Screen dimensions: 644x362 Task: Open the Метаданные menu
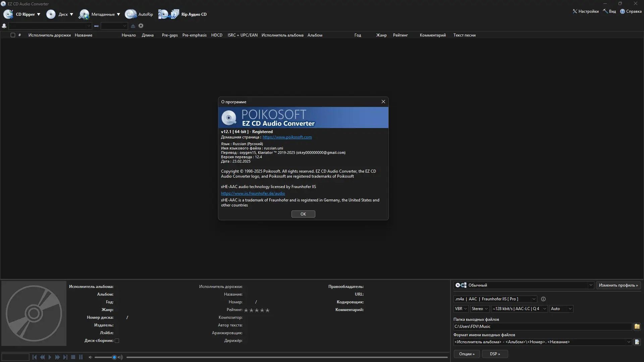[103, 14]
